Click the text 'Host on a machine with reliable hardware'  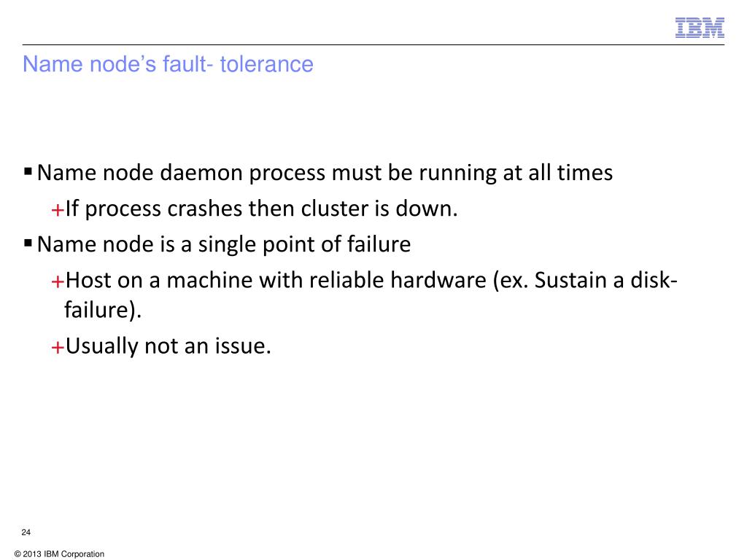(276, 280)
